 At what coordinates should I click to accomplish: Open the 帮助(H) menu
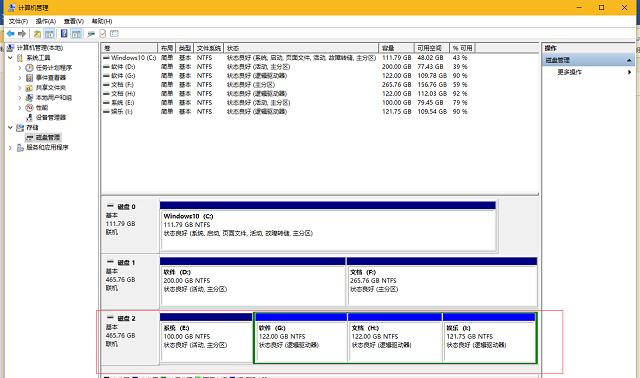pyautogui.click(x=102, y=21)
